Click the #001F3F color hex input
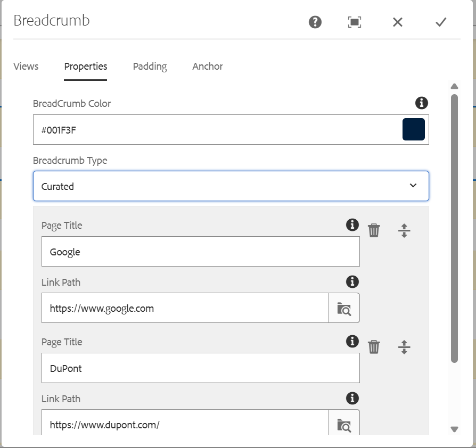476x448 pixels. tap(216, 130)
